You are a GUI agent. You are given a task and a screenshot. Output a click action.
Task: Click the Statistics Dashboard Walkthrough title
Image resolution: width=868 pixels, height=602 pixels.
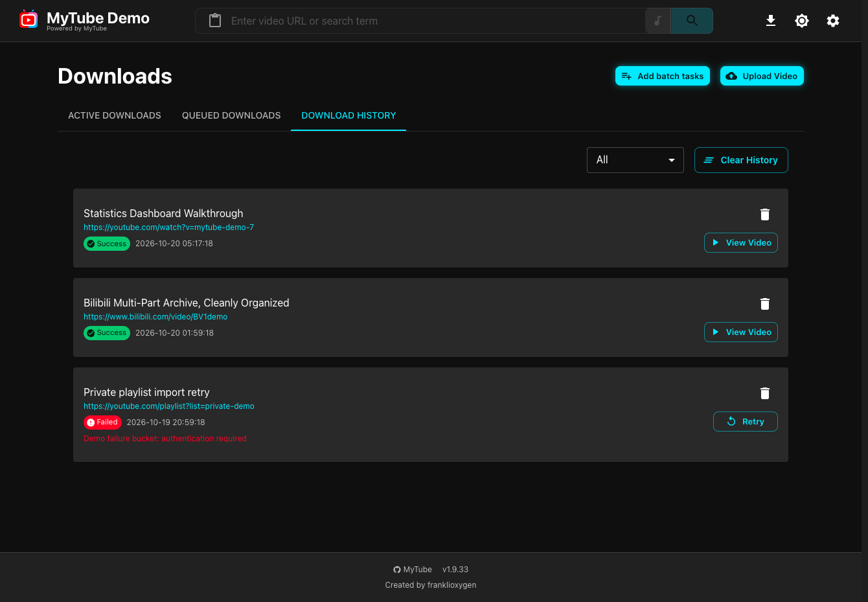click(x=163, y=213)
